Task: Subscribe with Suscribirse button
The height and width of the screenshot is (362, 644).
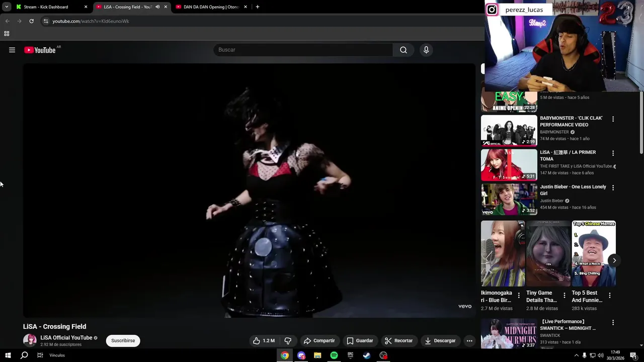Action: point(123,340)
